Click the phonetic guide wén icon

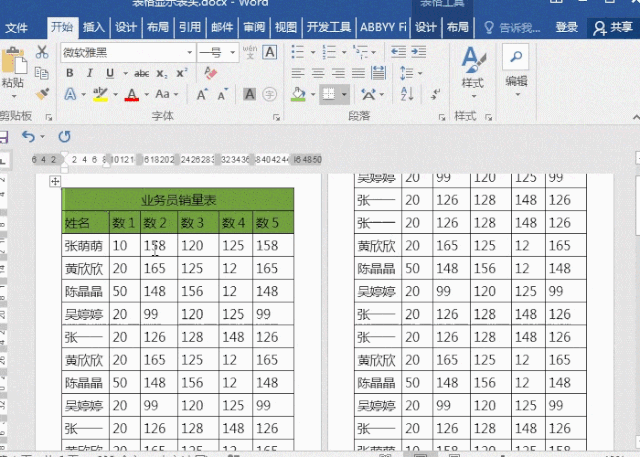coord(250,52)
